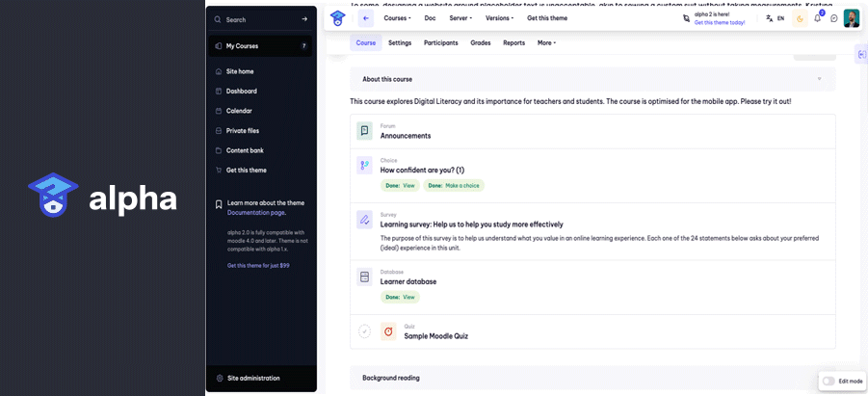Screen dimensions: 868x396
Task: Mark Sample Moodle Quiz completion circle
Action: pyautogui.click(x=364, y=331)
